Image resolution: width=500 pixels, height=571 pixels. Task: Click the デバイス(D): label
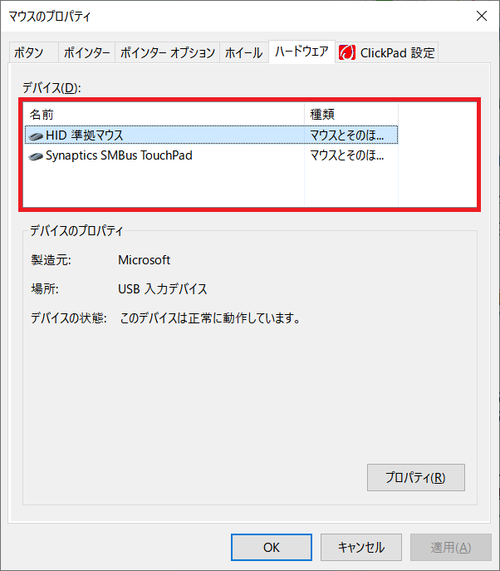point(52,88)
